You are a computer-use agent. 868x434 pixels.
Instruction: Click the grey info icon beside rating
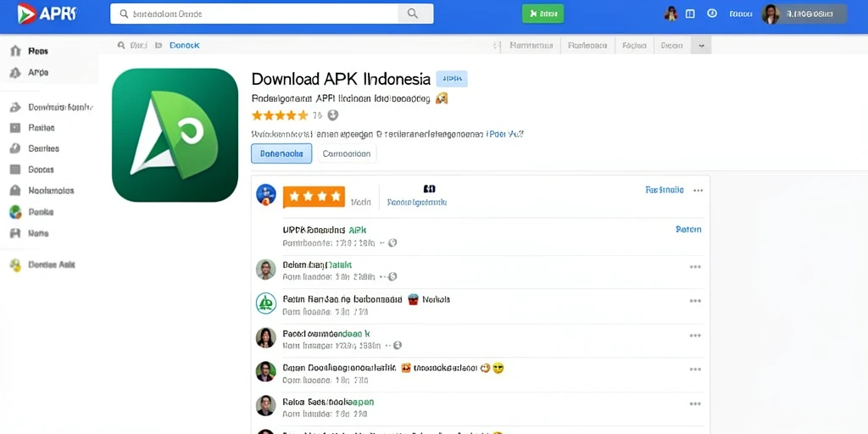pos(332,115)
